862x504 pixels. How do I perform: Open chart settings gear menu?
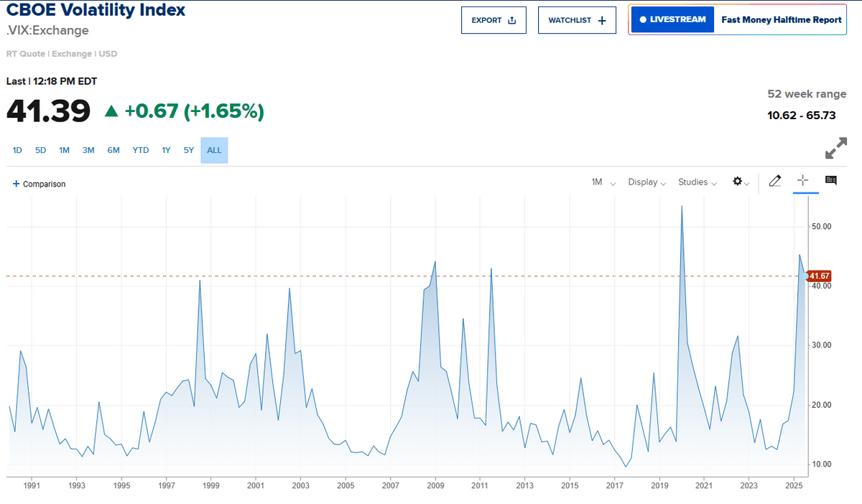(x=741, y=182)
